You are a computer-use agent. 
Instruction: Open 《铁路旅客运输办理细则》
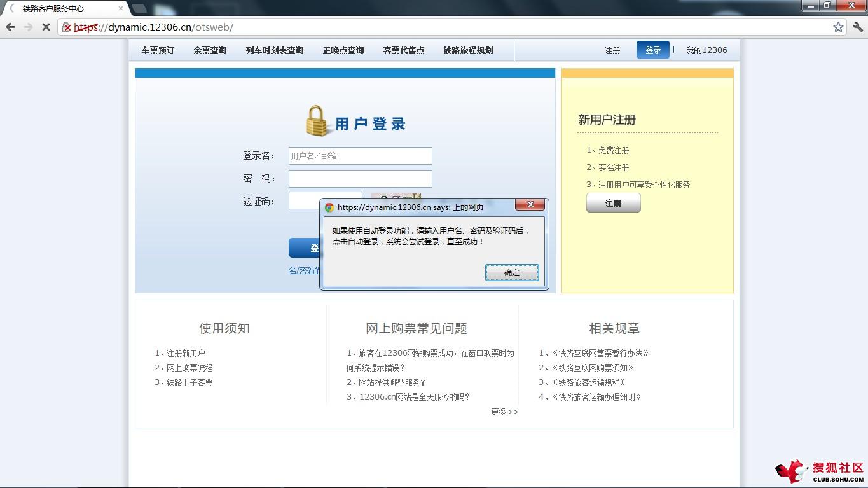click(x=596, y=397)
